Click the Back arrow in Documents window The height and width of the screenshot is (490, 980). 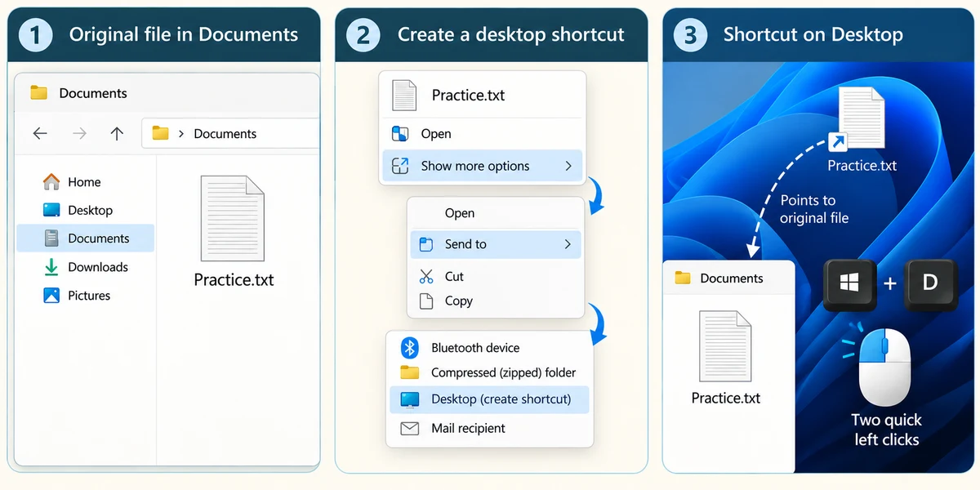click(40, 134)
